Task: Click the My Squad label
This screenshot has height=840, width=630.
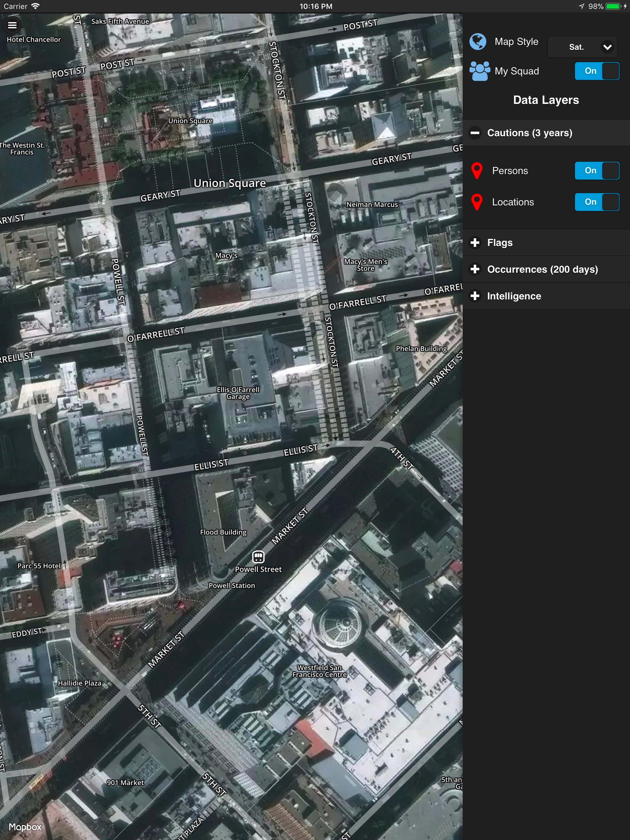Action: coord(516,71)
